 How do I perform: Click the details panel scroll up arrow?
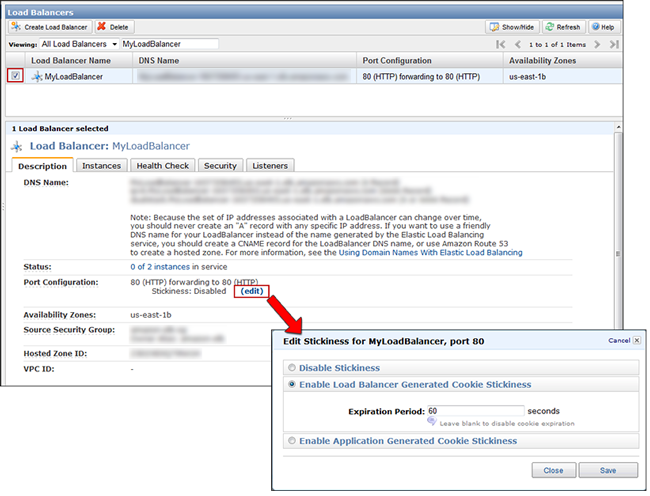[x=618, y=127]
